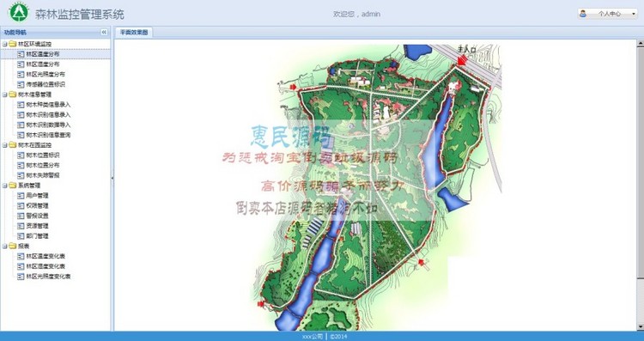
Task: Open 林区湿度变化表 under 报表
Action: click(x=46, y=266)
